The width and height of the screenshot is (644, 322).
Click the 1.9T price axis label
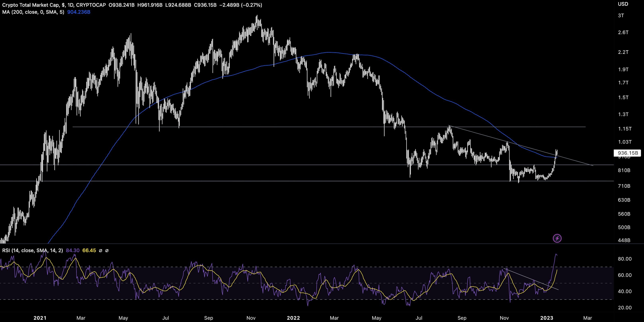[623, 69]
